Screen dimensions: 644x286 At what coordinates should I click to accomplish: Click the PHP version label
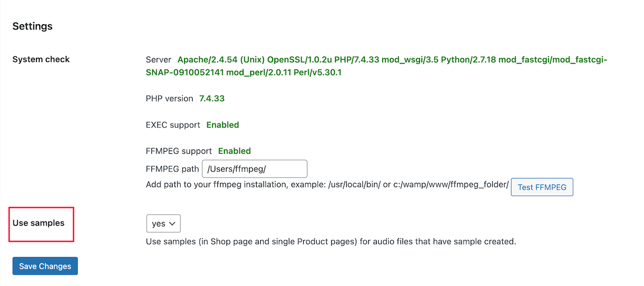pos(169,98)
